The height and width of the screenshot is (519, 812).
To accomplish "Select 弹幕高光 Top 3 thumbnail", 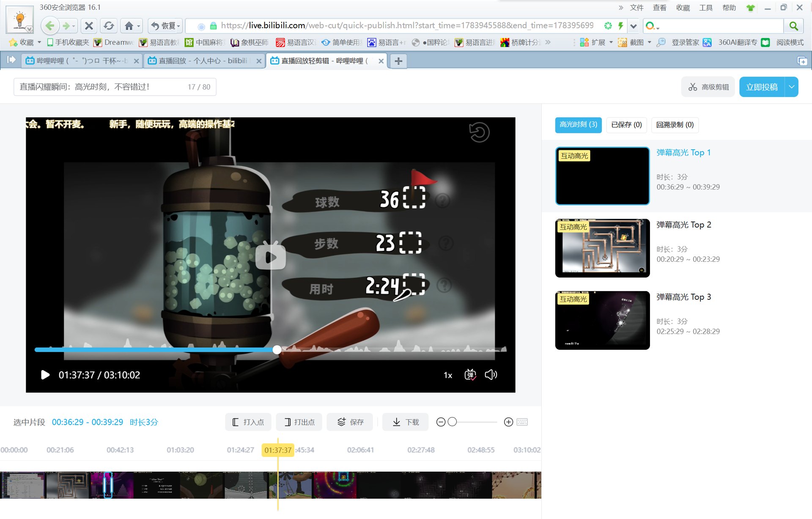I will pos(602,320).
